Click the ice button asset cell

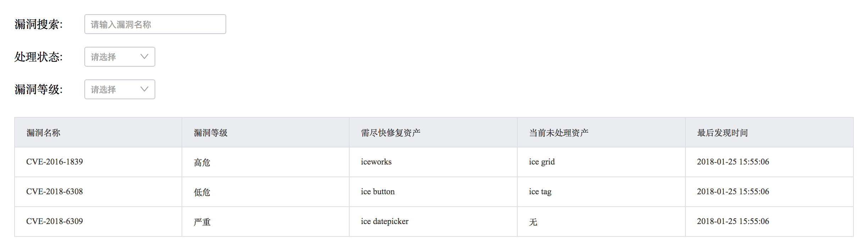pyautogui.click(x=378, y=192)
